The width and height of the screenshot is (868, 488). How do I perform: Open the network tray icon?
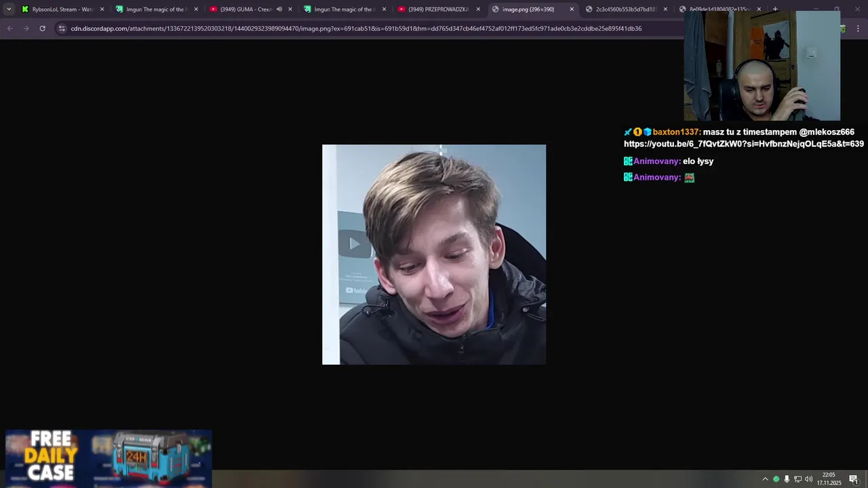(x=797, y=479)
